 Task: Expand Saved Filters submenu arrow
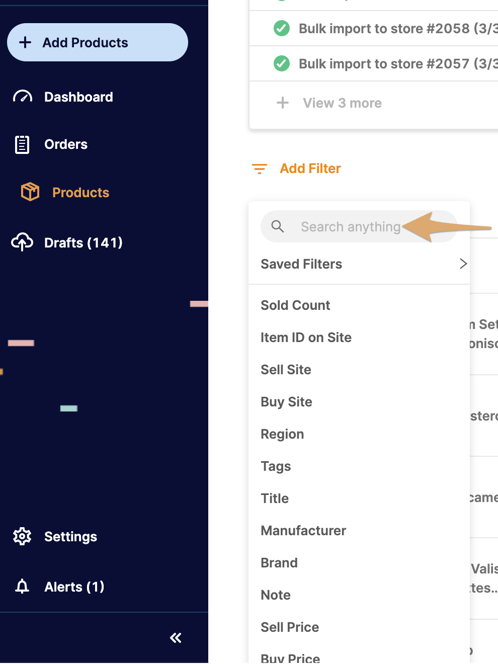[x=463, y=264]
